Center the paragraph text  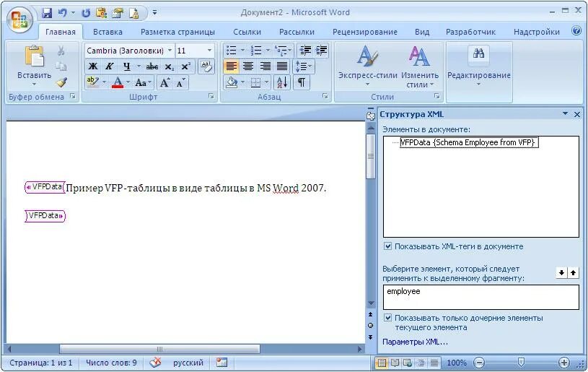pos(248,66)
